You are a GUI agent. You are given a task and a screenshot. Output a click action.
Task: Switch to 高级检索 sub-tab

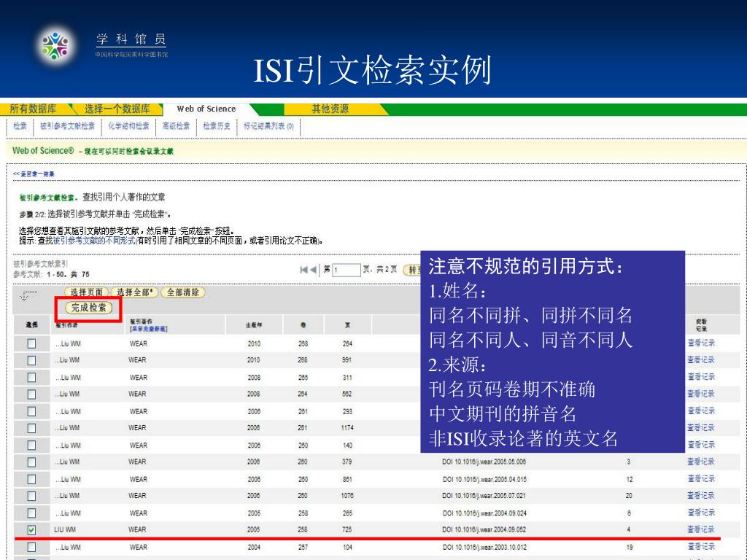[176, 126]
